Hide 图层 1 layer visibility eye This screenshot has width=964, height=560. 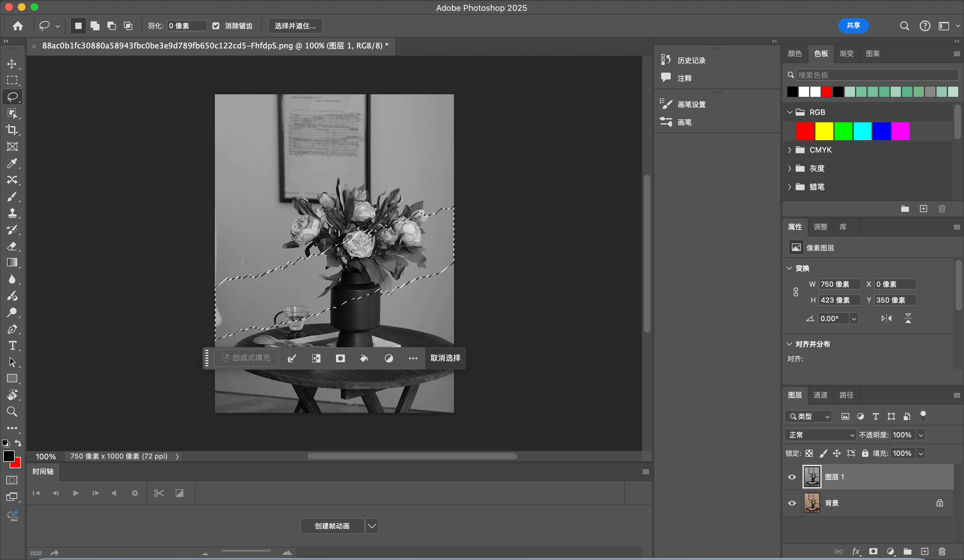tap(792, 477)
